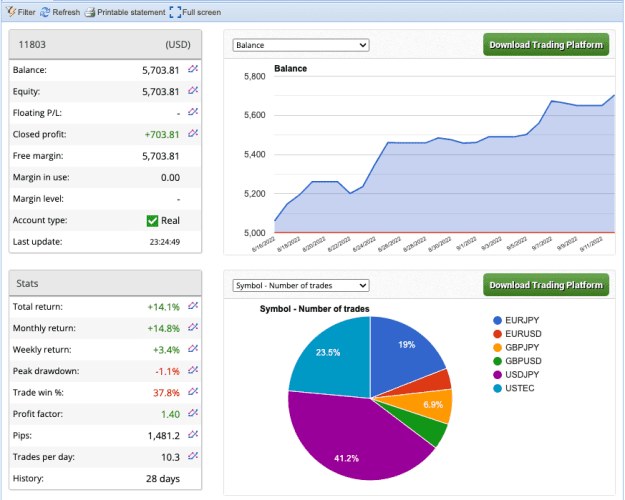Viewport: 625px width, 500px height.
Task: Select the 6.9% orange pie slice
Action: 428,406
